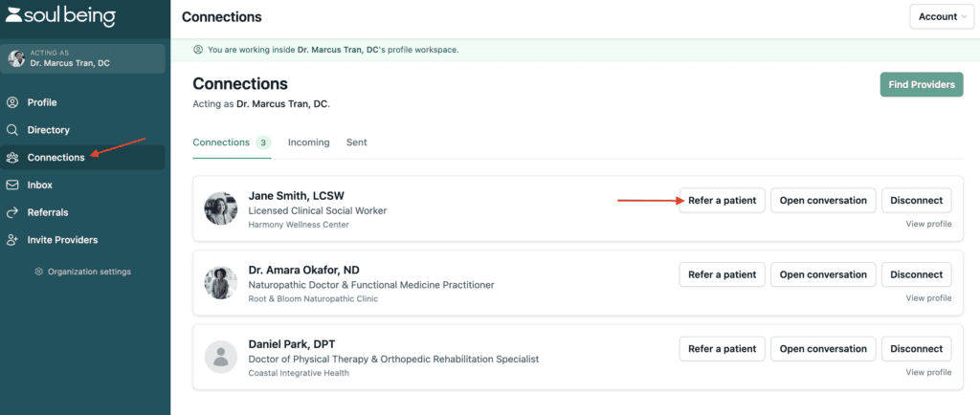
Task: Refer a patient to Jane Smith
Action: [722, 200]
